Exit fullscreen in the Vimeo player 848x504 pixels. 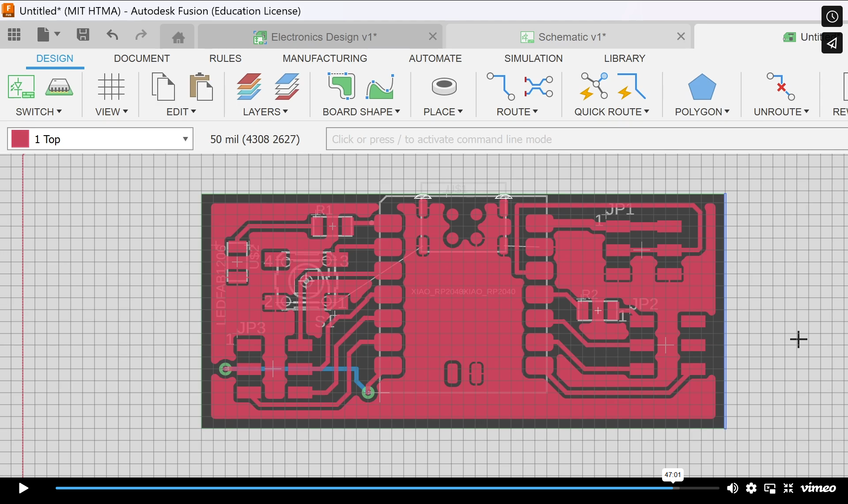[x=788, y=488]
